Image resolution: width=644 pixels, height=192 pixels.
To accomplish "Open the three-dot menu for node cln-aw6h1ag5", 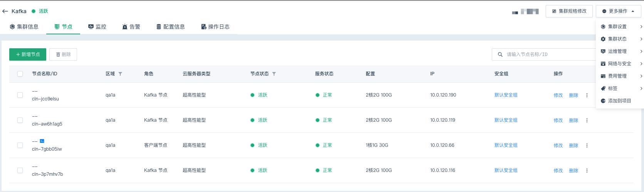I will click(x=587, y=120).
